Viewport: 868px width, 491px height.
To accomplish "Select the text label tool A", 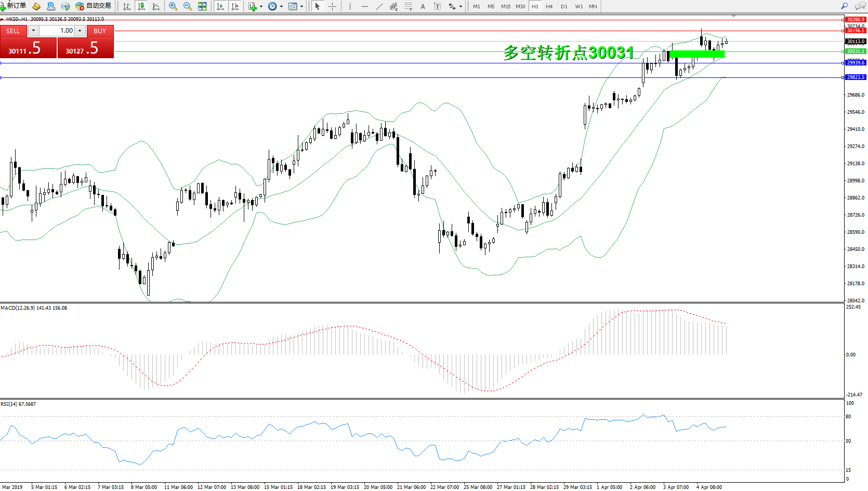I will [423, 6].
